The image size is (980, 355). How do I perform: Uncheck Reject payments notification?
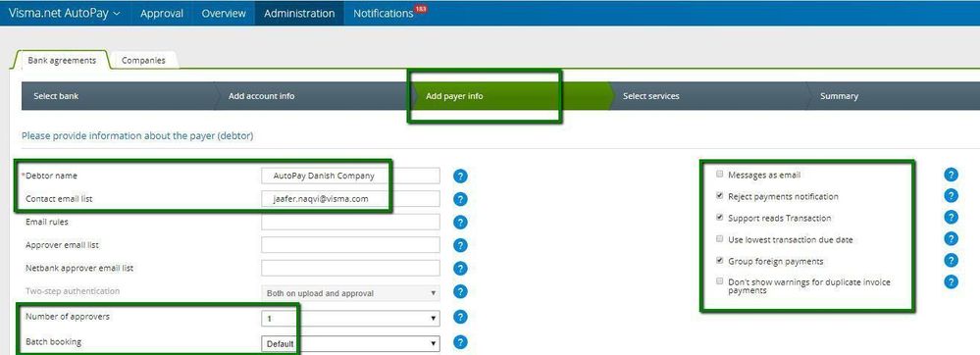point(720,196)
